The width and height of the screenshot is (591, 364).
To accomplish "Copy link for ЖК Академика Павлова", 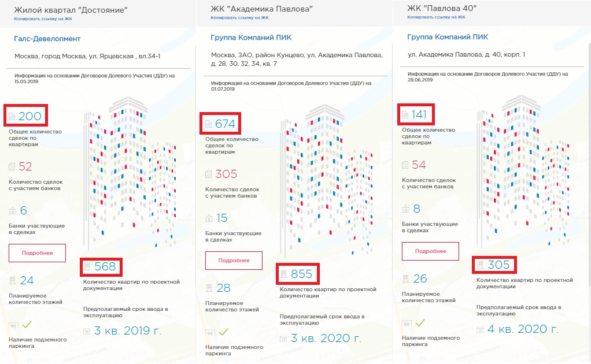I will pyautogui.click(x=239, y=18).
